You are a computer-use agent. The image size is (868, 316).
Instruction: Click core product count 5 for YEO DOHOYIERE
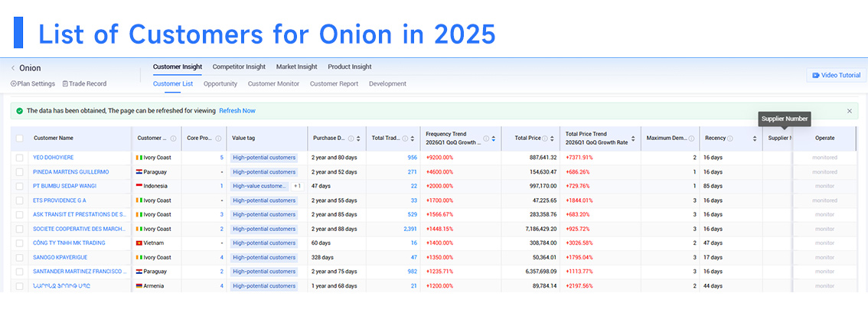[x=221, y=158]
